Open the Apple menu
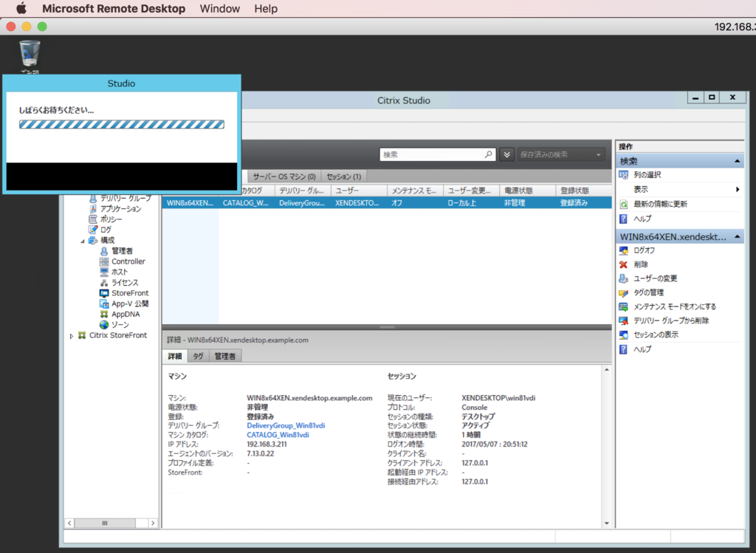The image size is (756, 553). (21, 8)
